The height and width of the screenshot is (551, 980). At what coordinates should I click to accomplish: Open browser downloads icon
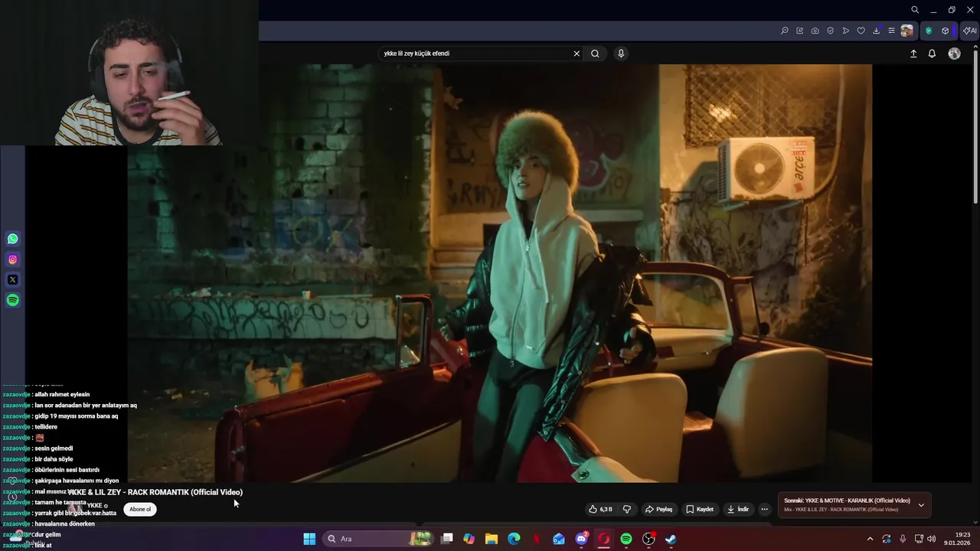pos(877,31)
